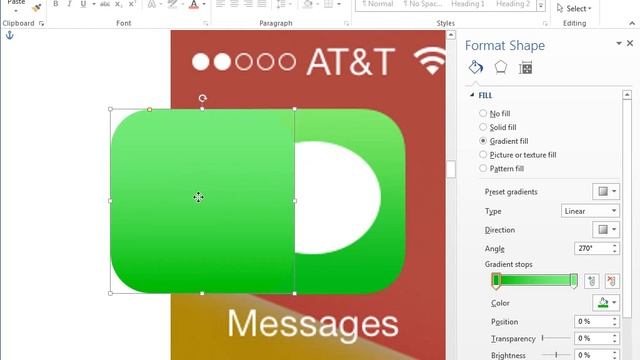Open the gradient Direction dropdown
This screenshot has width=640, height=360.
606,230
